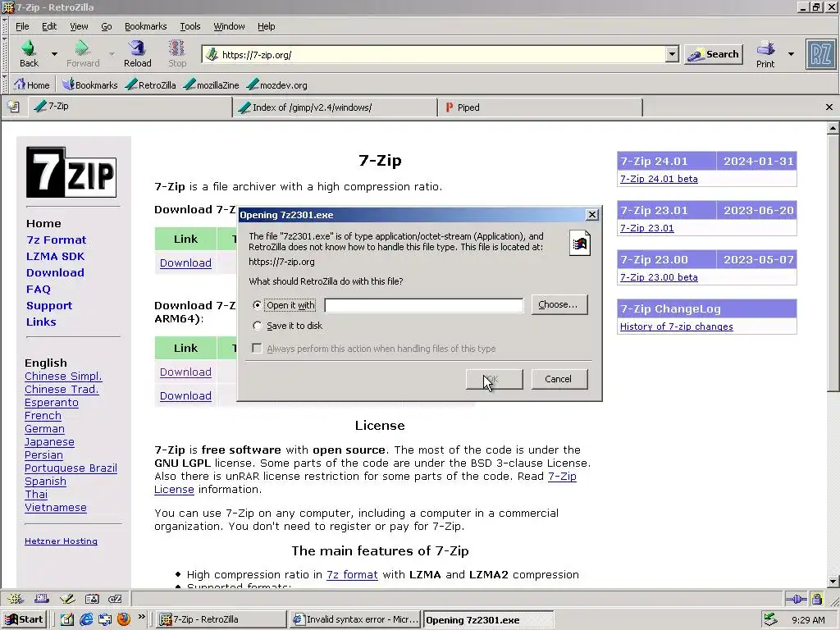
Task: Click the Stop loading icon
Action: coord(177,48)
